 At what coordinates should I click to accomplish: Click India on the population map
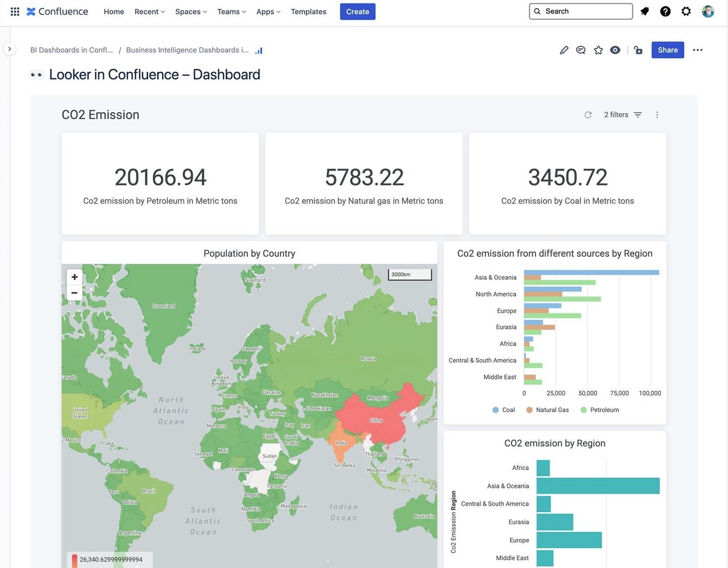341,442
